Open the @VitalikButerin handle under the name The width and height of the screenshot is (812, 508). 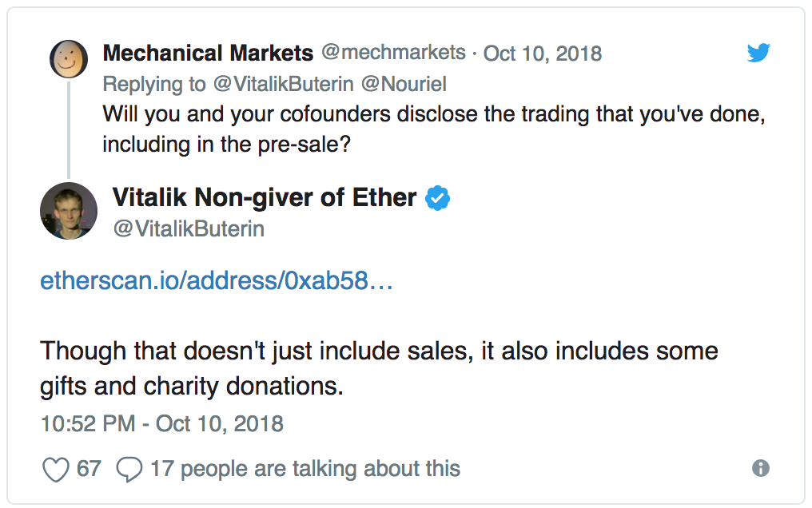click(x=189, y=229)
